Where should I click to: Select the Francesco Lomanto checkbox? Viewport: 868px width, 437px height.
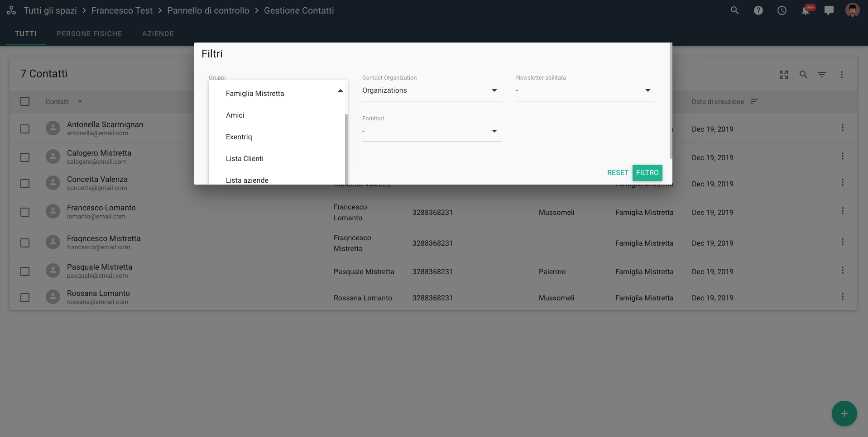point(25,212)
